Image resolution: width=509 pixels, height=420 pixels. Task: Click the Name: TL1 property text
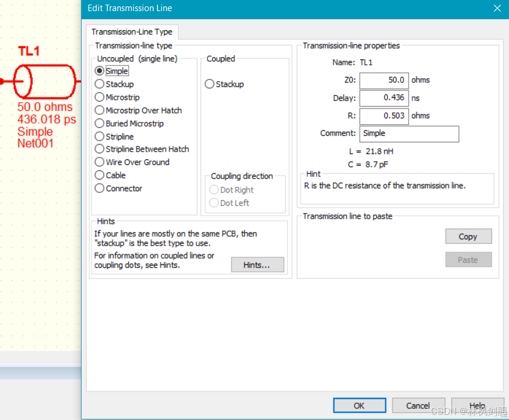[352, 62]
